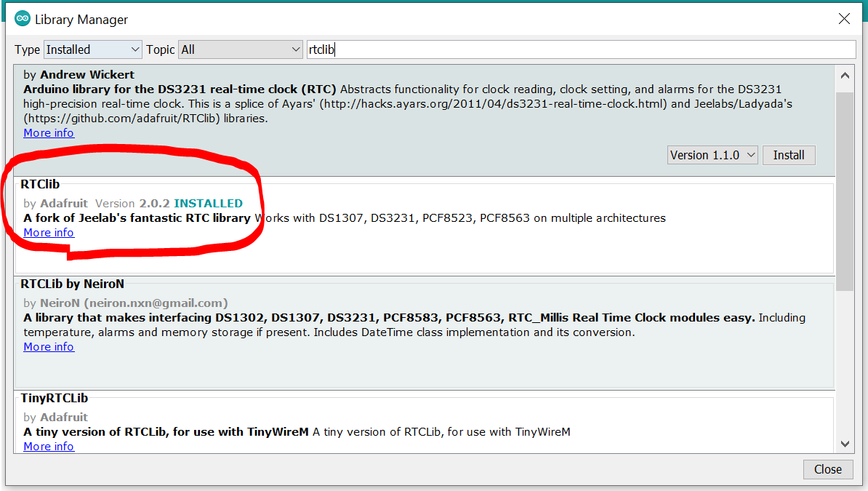Click 'Arduino library for the DS3231' bold heading
868x491 pixels.
click(180, 89)
